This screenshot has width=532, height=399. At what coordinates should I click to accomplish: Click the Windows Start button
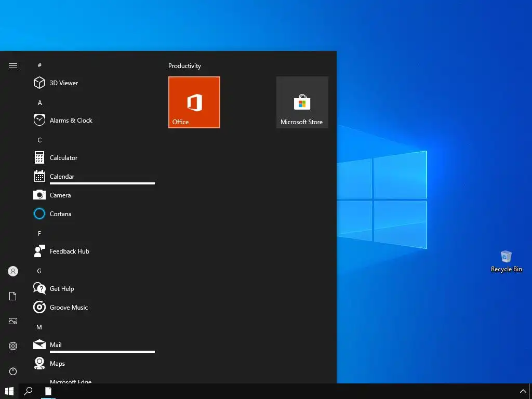pos(9,391)
